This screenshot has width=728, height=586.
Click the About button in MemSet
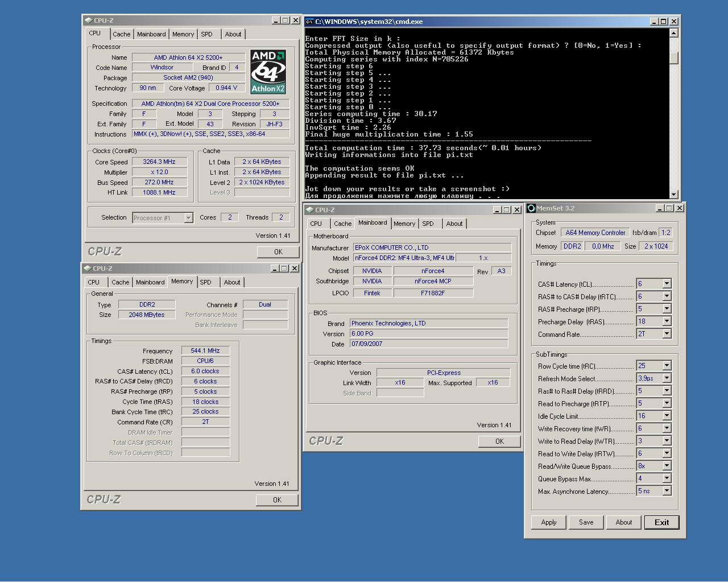pyautogui.click(x=624, y=522)
